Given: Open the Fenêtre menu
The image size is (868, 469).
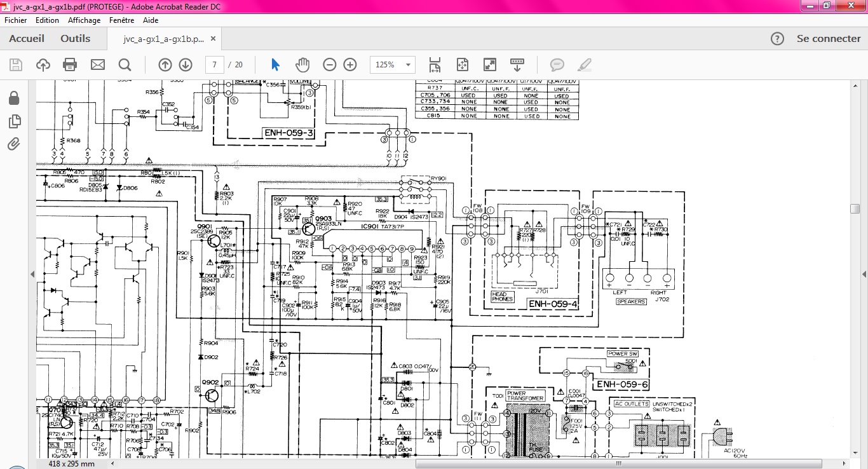Looking at the screenshot, I should (x=121, y=20).
